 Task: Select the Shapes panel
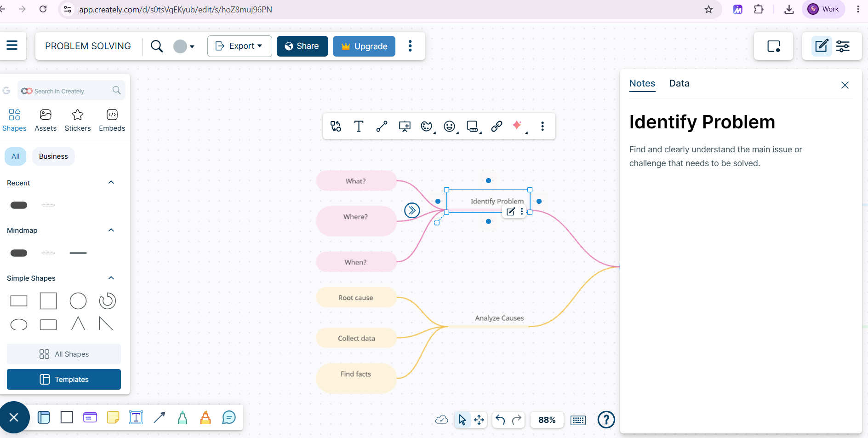pos(14,120)
